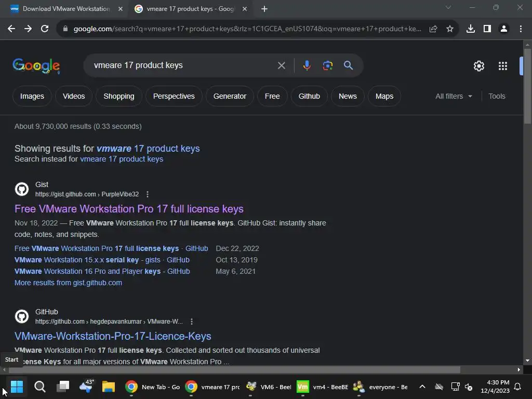Open the weather widget showing 43°

tap(86, 387)
